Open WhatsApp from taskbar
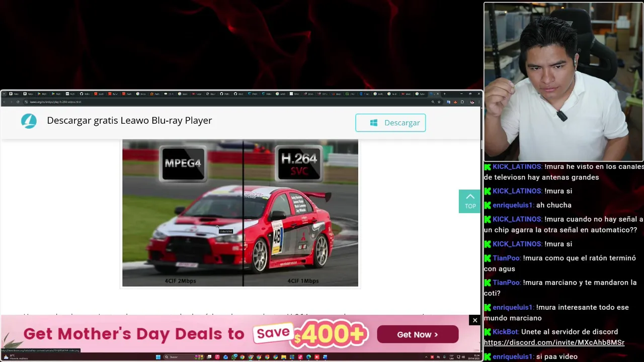644x362 pixels. (x=234, y=357)
